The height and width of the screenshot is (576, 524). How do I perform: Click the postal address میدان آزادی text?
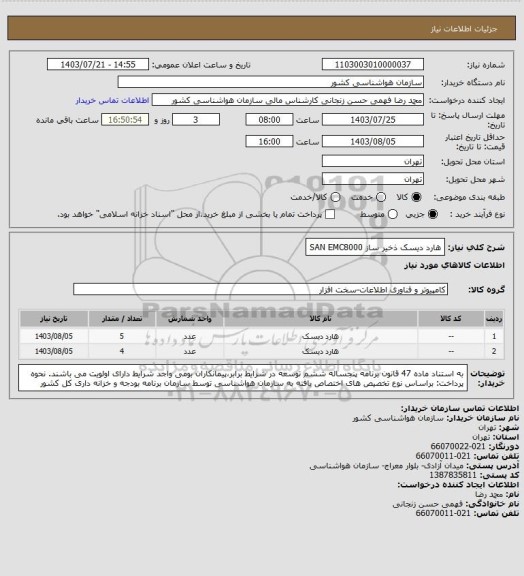[x=387, y=465]
